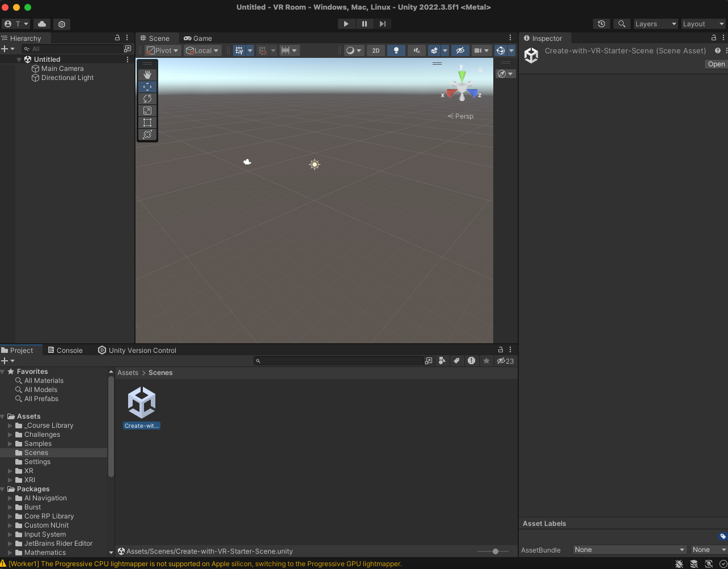
Task: Open Undo History button
Action: coord(602,24)
